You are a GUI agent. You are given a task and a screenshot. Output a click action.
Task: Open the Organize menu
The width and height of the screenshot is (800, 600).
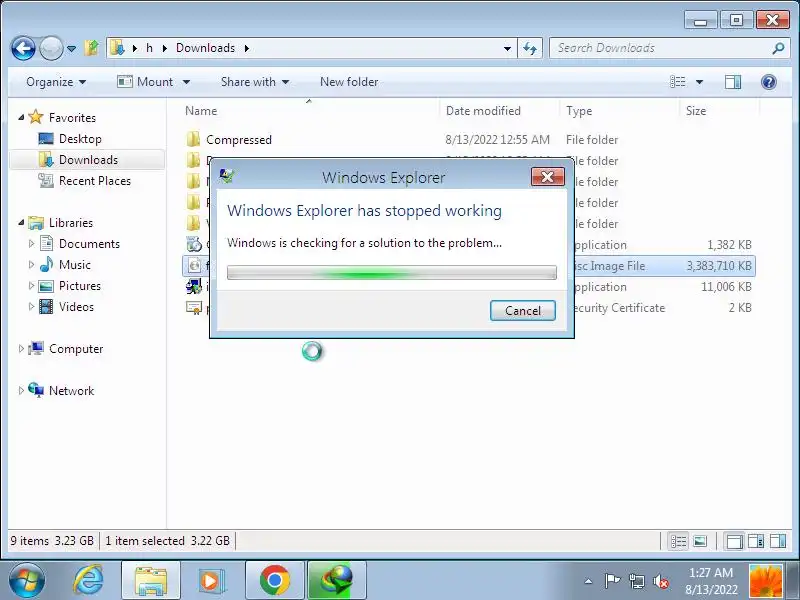[56, 82]
